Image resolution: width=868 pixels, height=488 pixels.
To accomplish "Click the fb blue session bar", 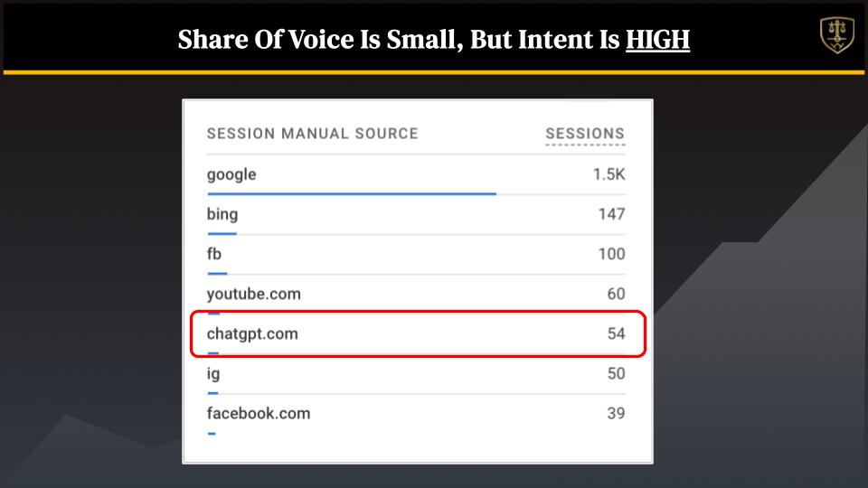I will pyautogui.click(x=217, y=273).
